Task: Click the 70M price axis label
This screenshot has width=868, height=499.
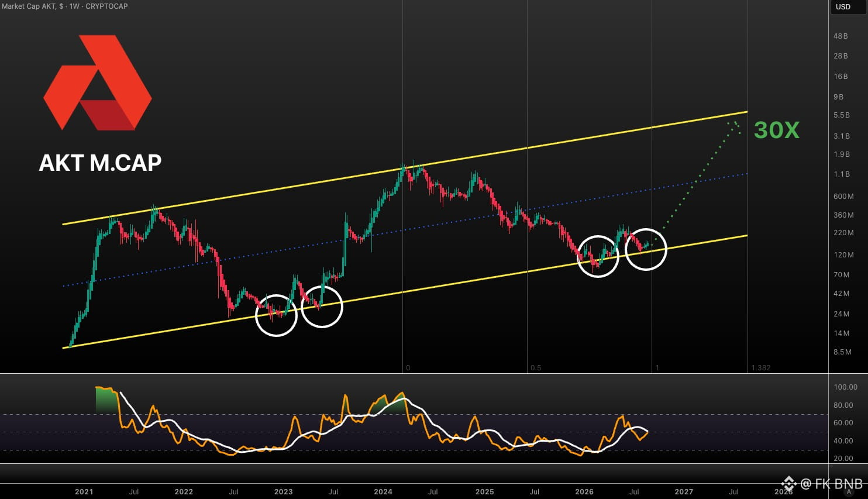Action: click(842, 275)
